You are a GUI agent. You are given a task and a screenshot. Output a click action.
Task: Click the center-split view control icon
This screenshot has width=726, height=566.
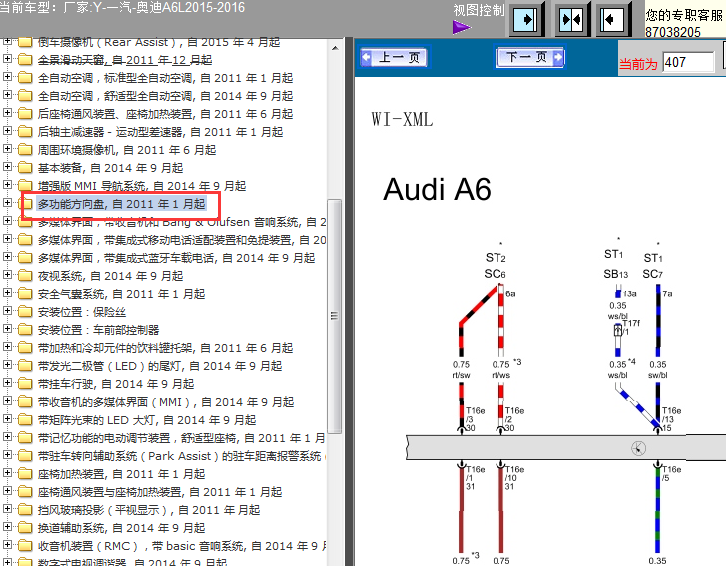coord(571,19)
